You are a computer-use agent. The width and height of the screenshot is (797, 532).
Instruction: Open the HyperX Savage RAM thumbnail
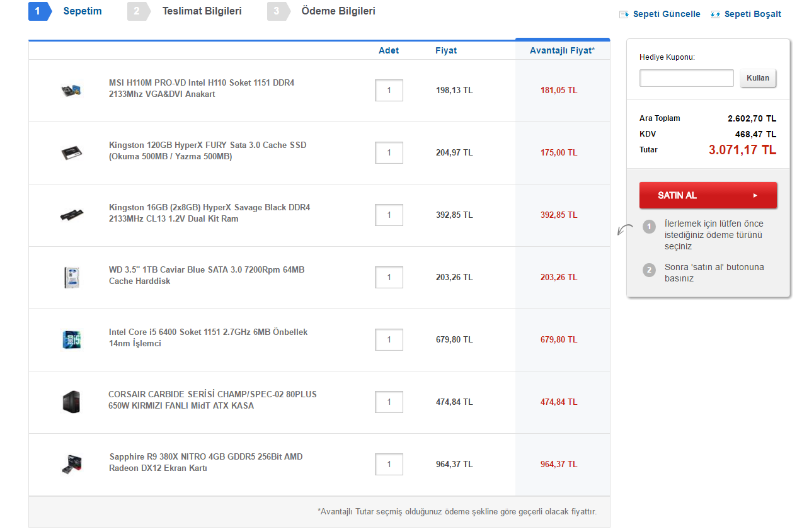71,215
